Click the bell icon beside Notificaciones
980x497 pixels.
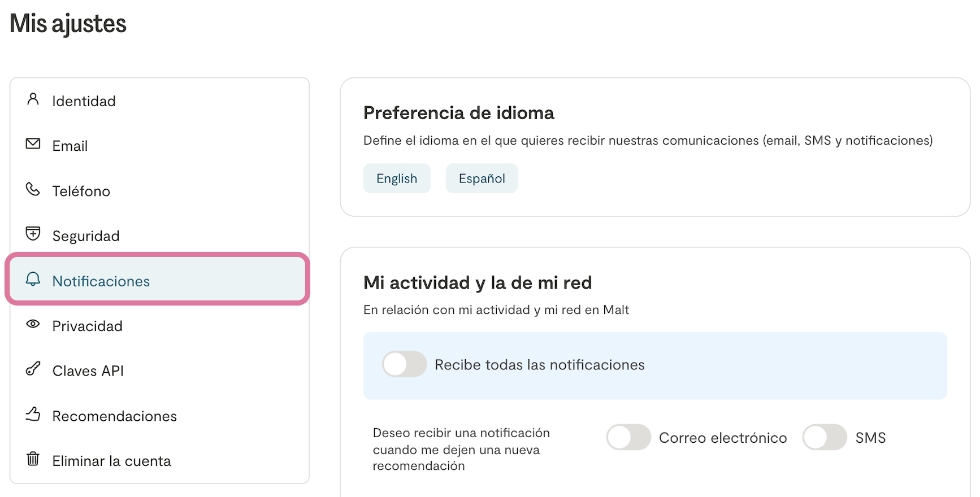pyautogui.click(x=33, y=279)
